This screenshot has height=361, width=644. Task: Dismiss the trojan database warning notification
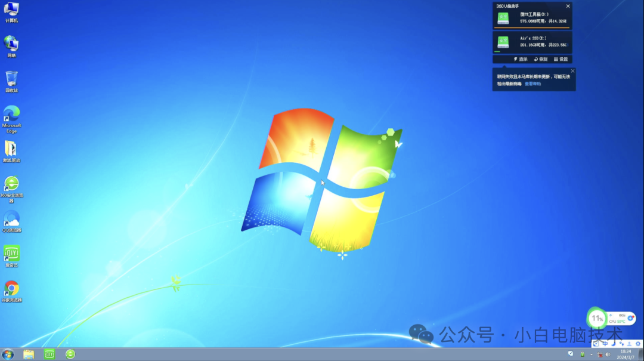pos(572,71)
